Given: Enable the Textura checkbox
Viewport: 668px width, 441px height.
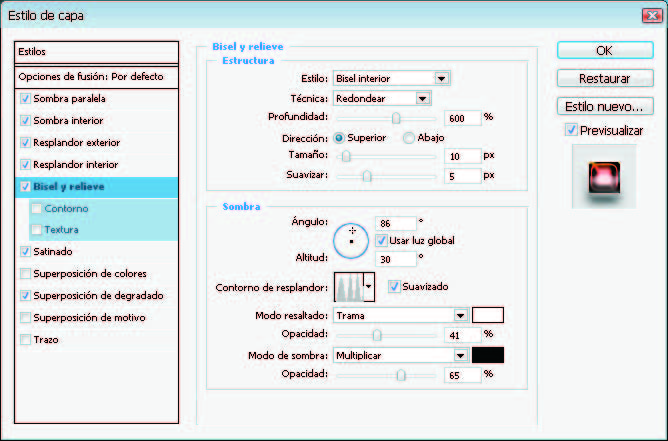Looking at the screenshot, I should (37, 230).
